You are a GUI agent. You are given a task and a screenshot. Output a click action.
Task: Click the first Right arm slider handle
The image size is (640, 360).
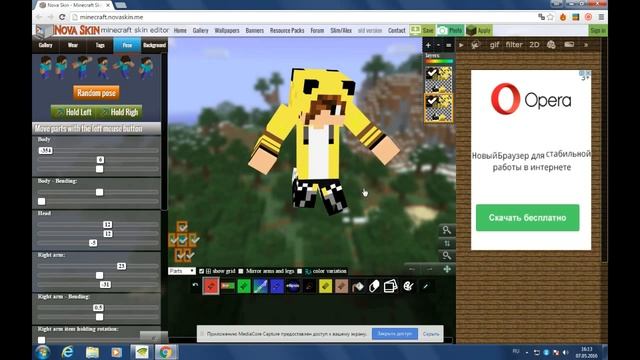tap(121, 266)
